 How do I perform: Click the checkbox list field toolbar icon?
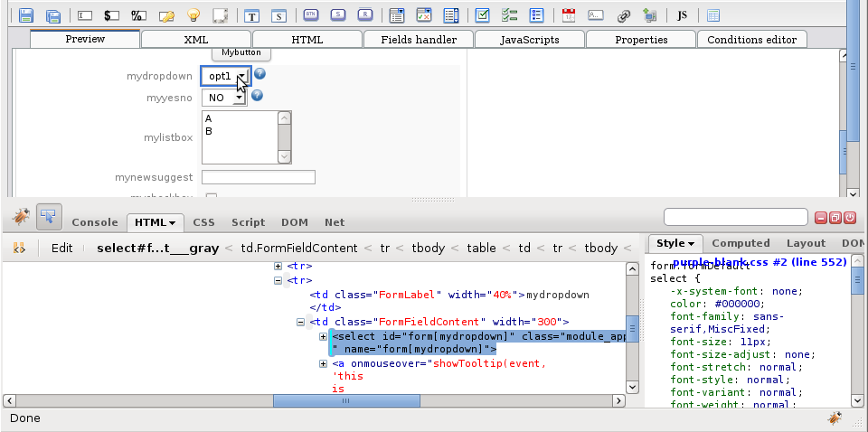[509, 15]
